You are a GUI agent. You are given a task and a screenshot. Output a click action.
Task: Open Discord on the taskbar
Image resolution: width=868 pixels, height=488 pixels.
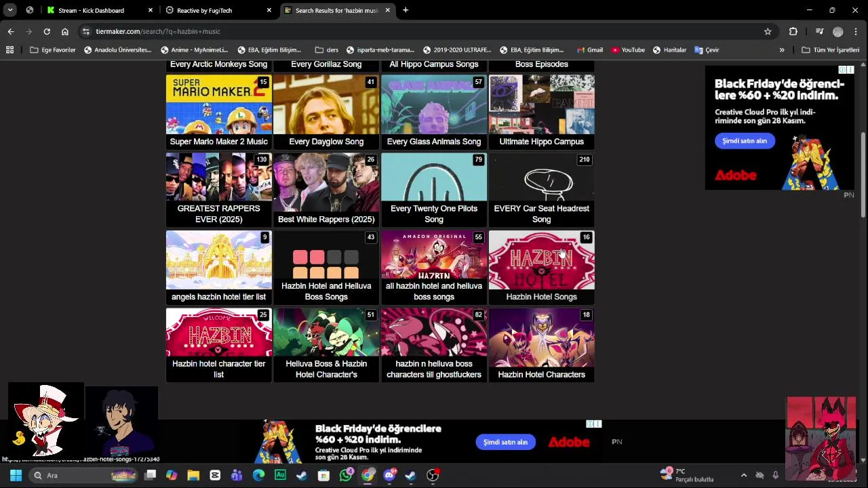pyautogui.click(x=389, y=475)
